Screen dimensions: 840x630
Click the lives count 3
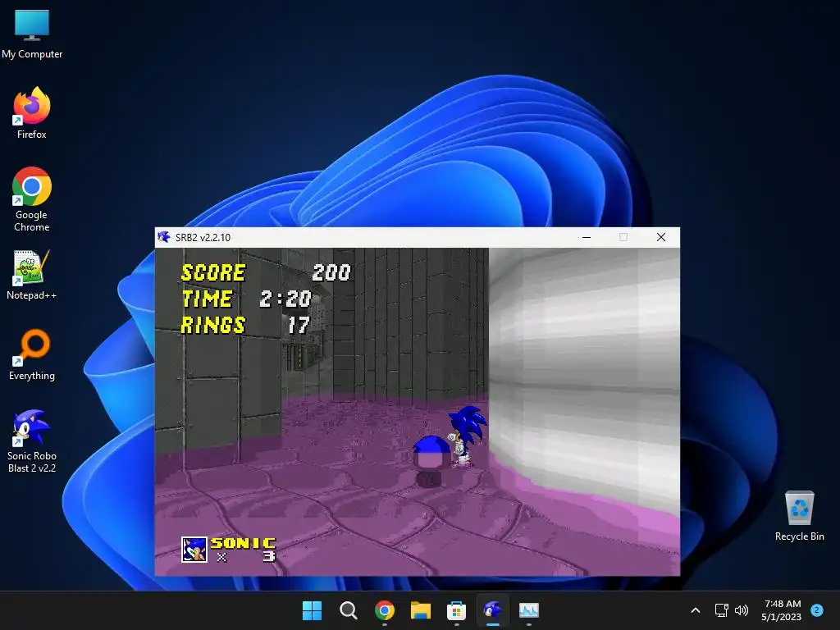click(x=269, y=557)
